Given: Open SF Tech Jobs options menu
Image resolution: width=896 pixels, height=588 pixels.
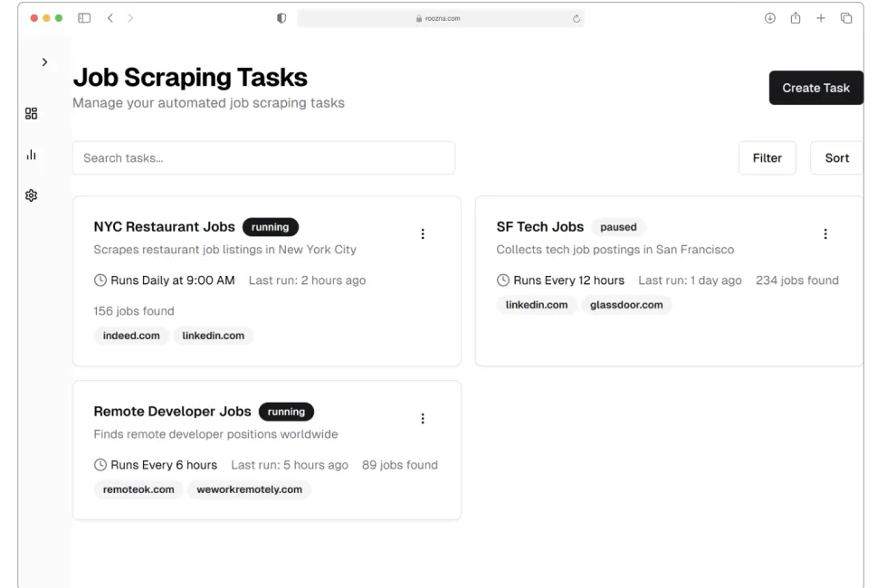Looking at the screenshot, I should 825,234.
